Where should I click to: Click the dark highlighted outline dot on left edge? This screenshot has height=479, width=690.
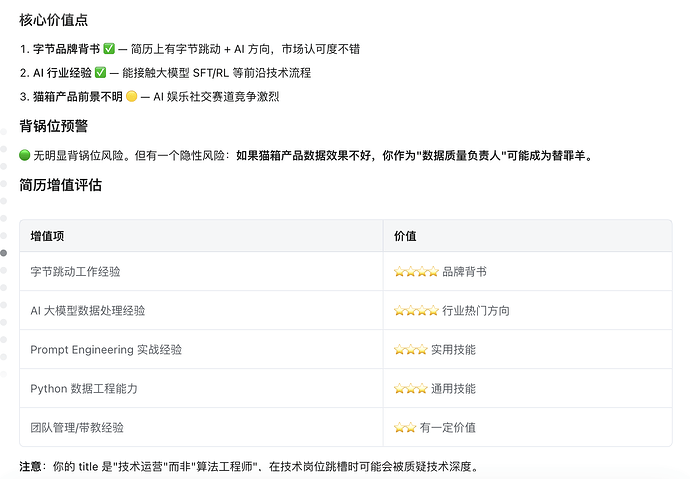[4, 253]
